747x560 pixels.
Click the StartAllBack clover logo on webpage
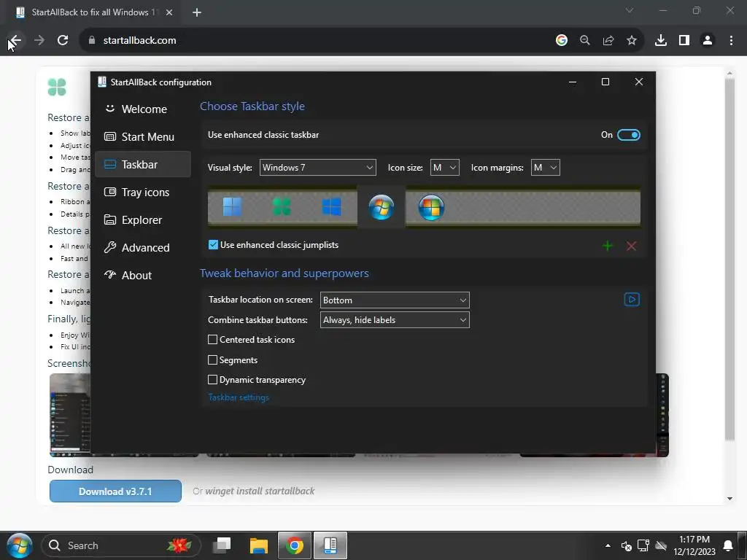coord(57,87)
